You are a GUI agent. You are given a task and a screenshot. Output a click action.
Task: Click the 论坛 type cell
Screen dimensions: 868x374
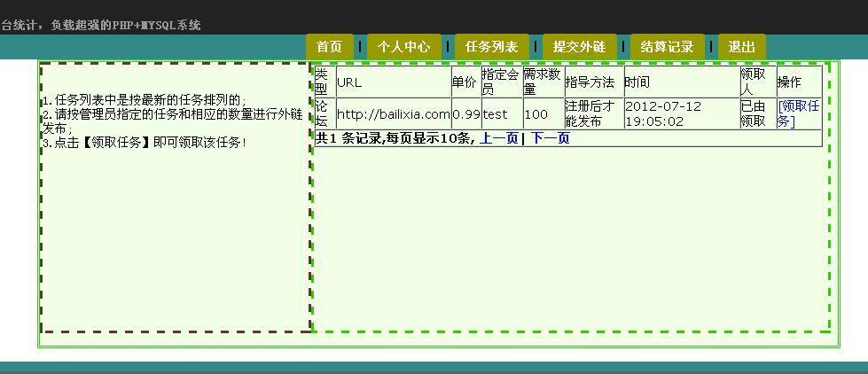[x=321, y=113]
